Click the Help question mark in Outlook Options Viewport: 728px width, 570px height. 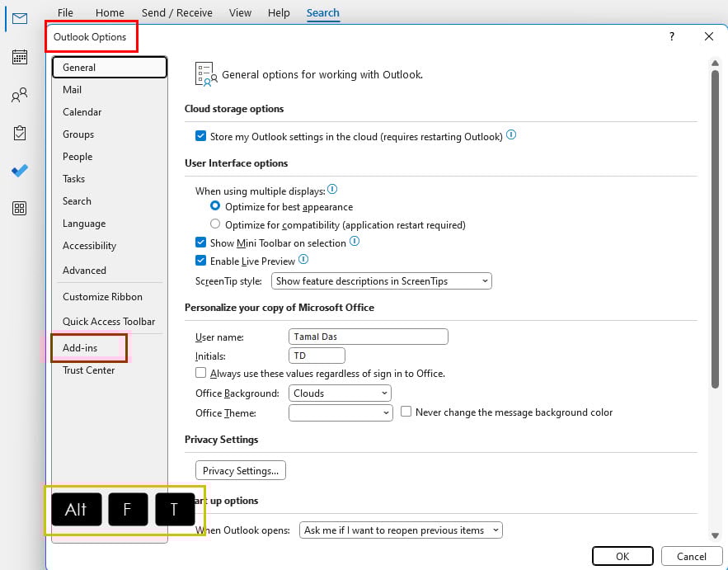pyautogui.click(x=672, y=36)
